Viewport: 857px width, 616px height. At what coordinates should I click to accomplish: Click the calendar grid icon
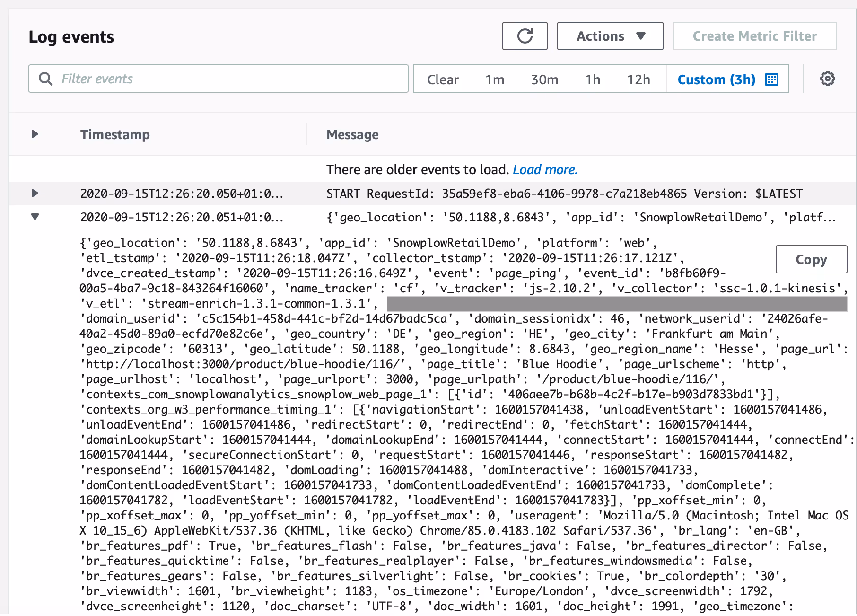(x=771, y=79)
